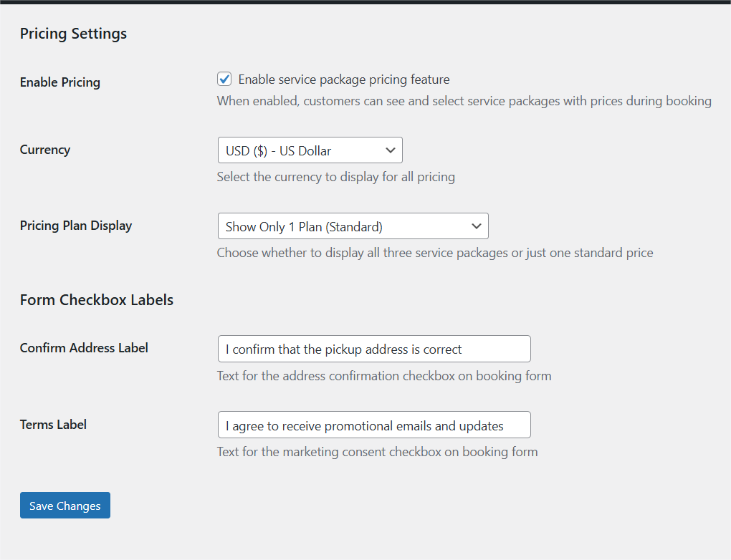This screenshot has height=560, width=731.
Task: Select the promotional emails consent text box
Action: tap(373, 425)
